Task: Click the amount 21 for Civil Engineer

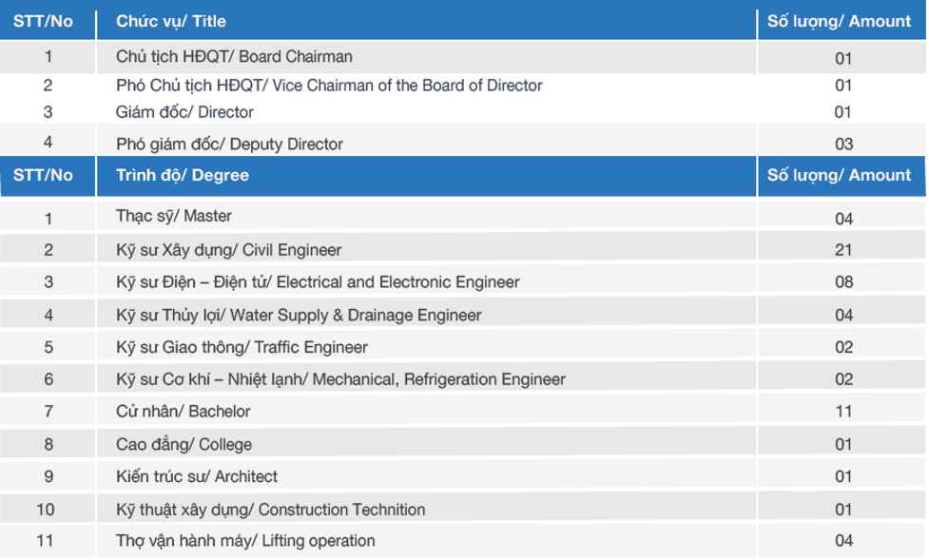Action: click(842, 249)
